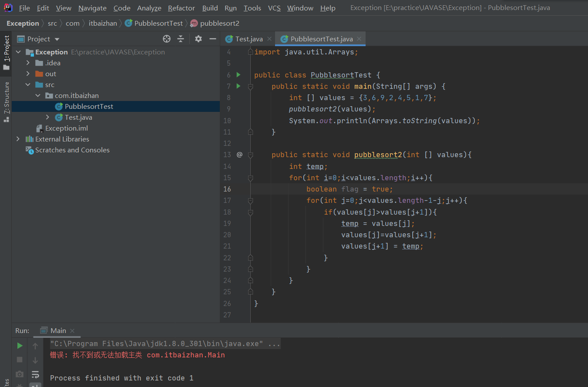Click the src breadcrumb
Viewport: 588px width, 387px height.
pyautogui.click(x=52, y=23)
